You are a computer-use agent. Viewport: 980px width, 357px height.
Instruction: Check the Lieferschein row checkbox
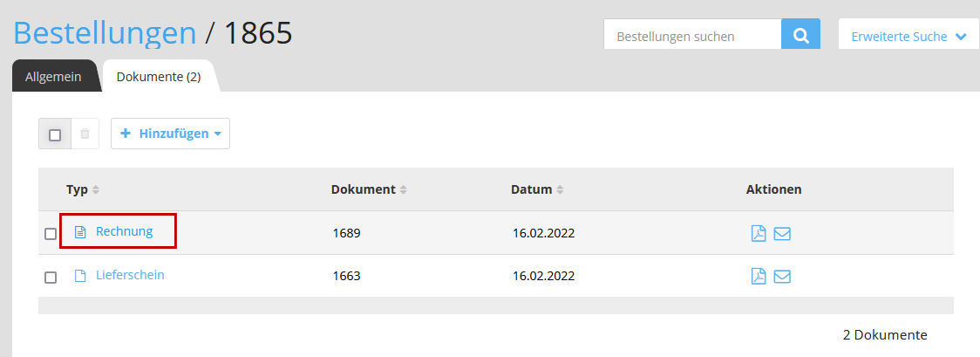coord(51,278)
